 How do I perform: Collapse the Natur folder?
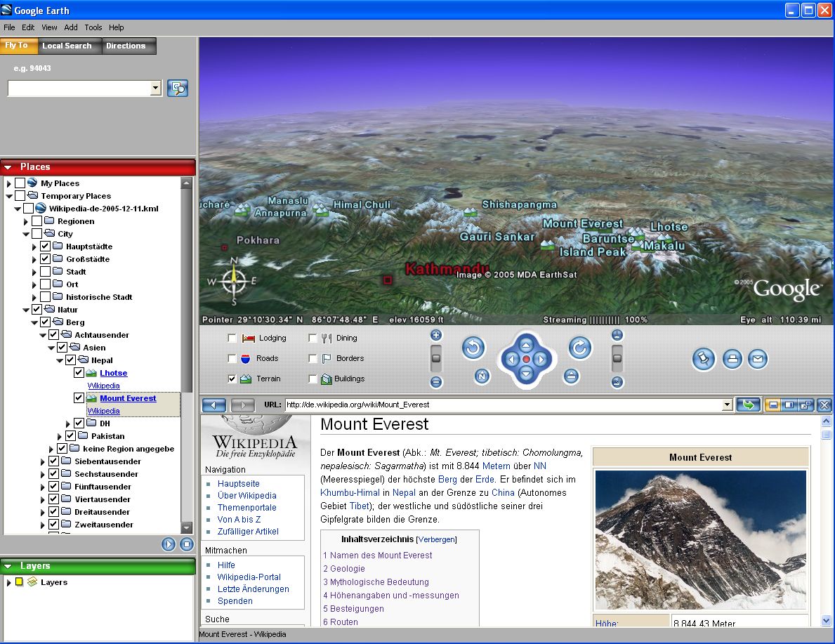coord(25,310)
